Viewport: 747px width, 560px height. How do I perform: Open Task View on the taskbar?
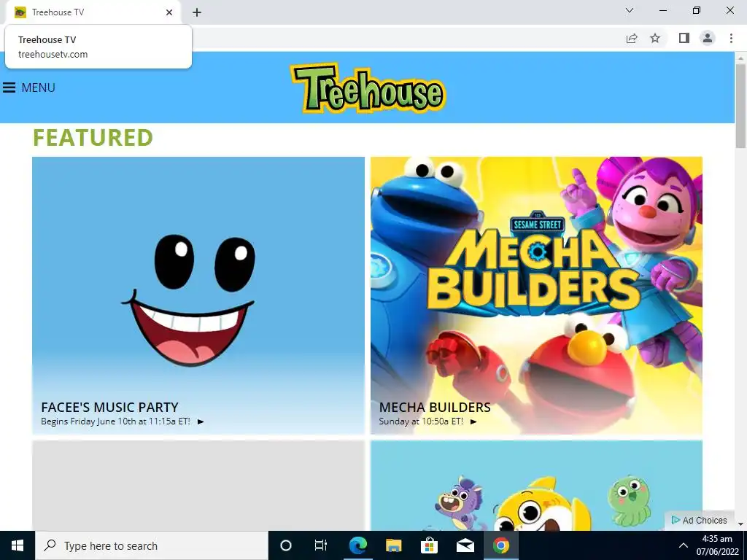[321, 545]
